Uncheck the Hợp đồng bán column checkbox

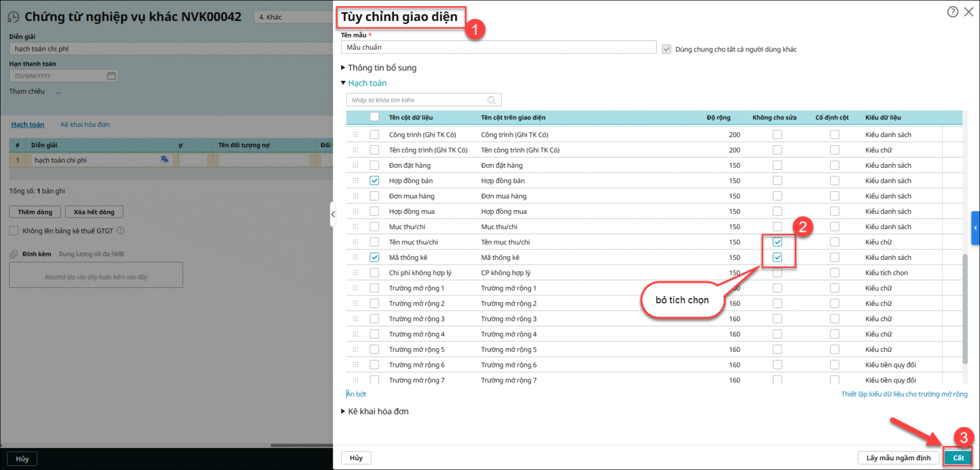click(374, 181)
